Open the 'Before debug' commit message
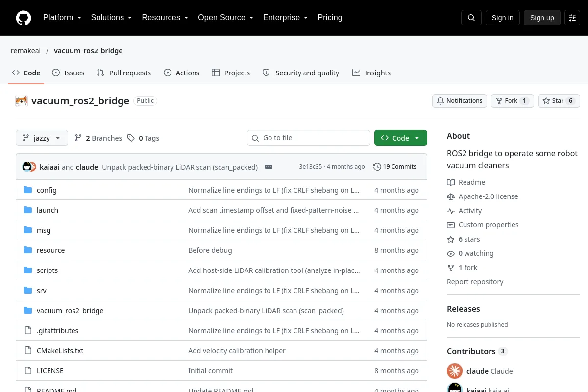This screenshot has width=588, height=392. point(210,250)
